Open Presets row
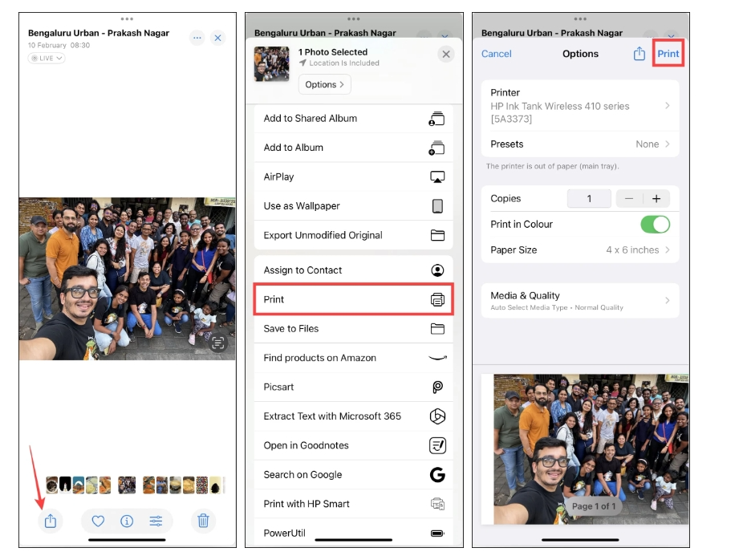Screen dimensions: 735x560 click(580, 144)
